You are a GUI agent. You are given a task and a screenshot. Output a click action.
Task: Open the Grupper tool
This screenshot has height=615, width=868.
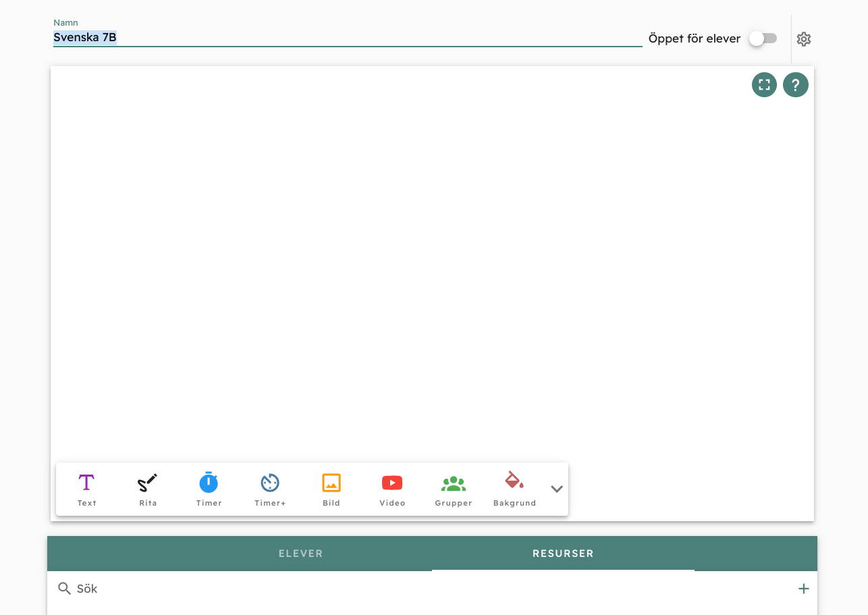454,489
